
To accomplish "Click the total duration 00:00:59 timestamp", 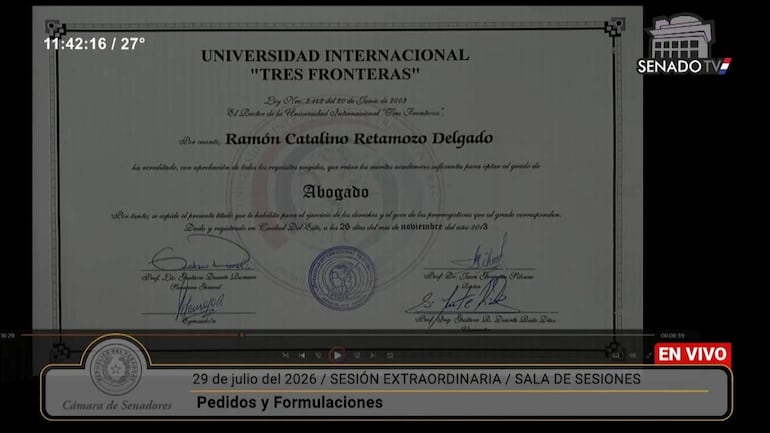I will [x=672, y=336].
